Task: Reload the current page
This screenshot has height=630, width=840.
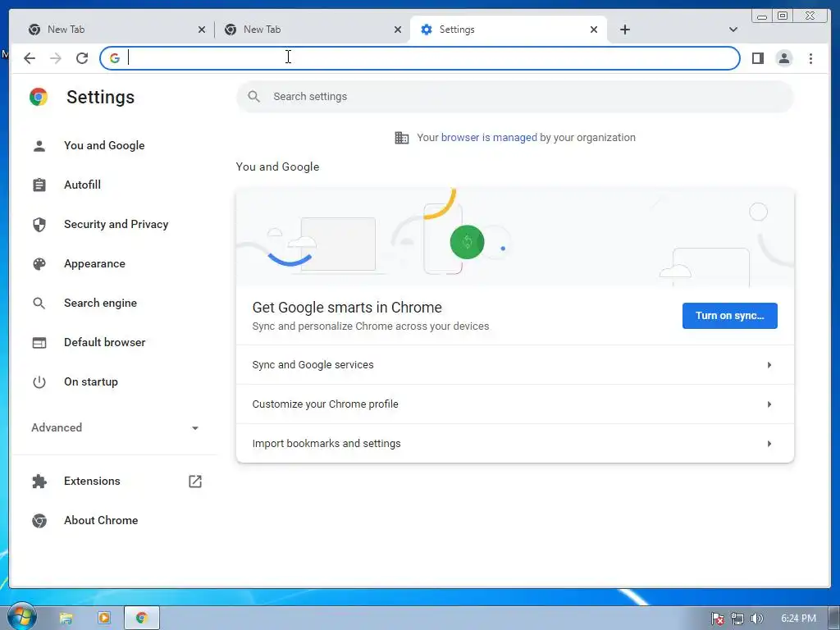Action: [82, 58]
